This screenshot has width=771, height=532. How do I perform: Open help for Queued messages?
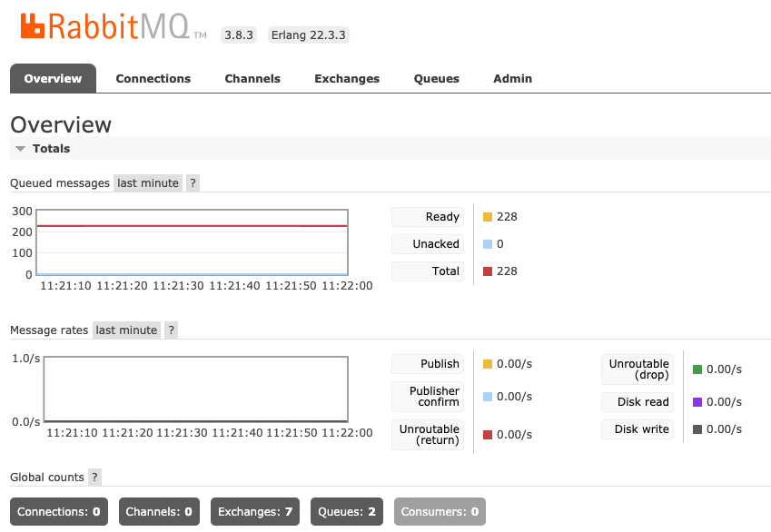pyautogui.click(x=193, y=182)
